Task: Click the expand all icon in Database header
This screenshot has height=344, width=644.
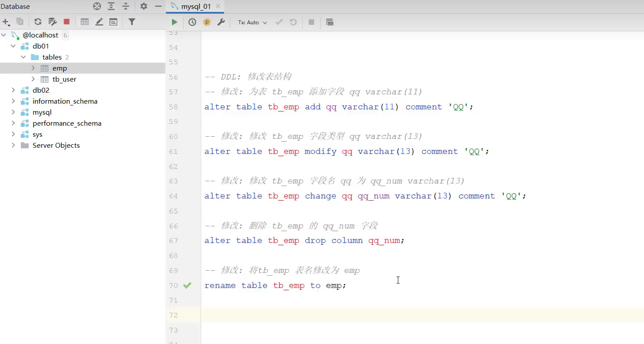Action: point(111,6)
